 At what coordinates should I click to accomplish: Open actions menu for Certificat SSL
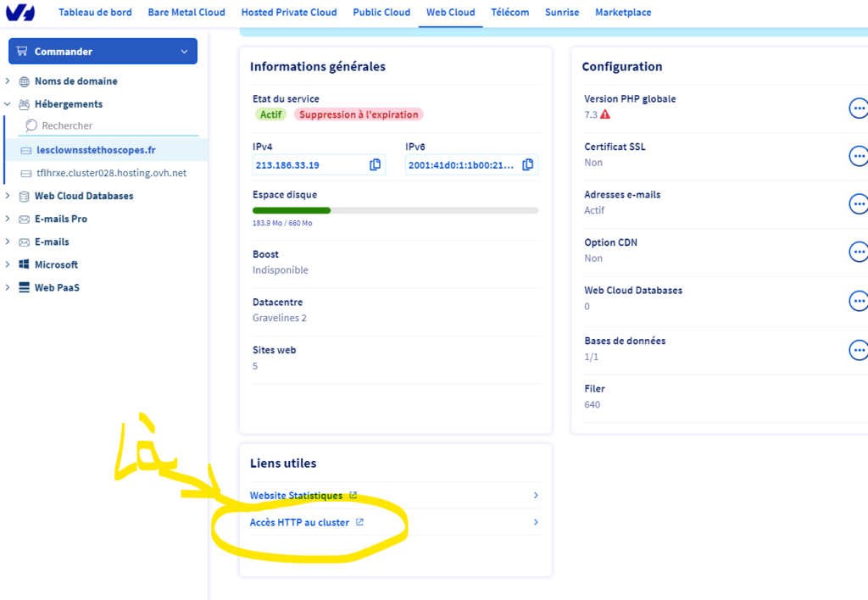(x=858, y=156)
